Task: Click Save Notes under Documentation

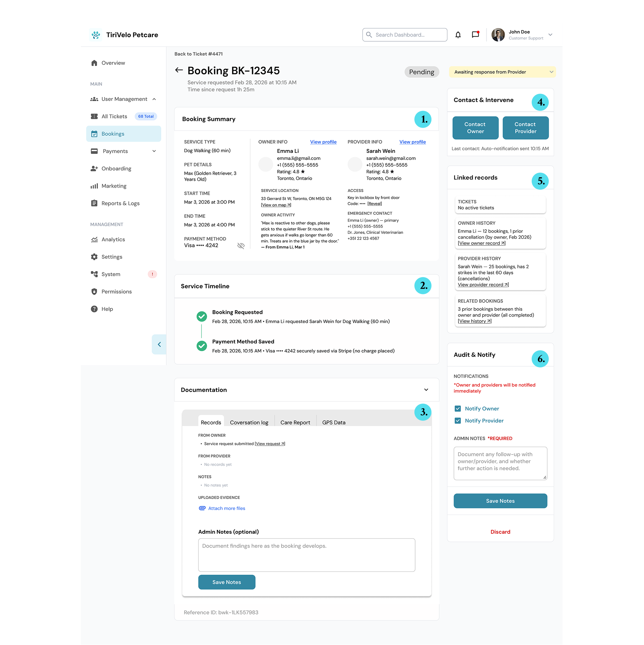Action: coord(227,582)
